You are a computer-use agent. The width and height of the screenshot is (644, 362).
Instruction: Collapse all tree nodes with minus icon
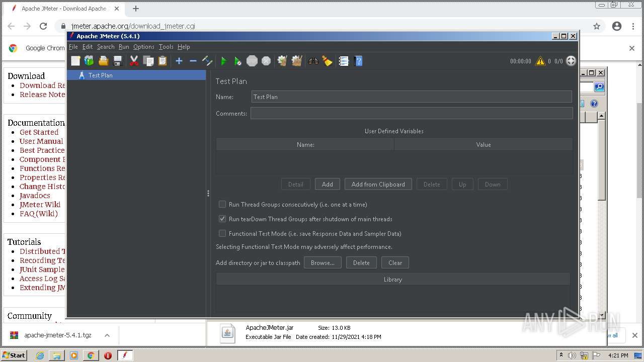click(193, 61)
